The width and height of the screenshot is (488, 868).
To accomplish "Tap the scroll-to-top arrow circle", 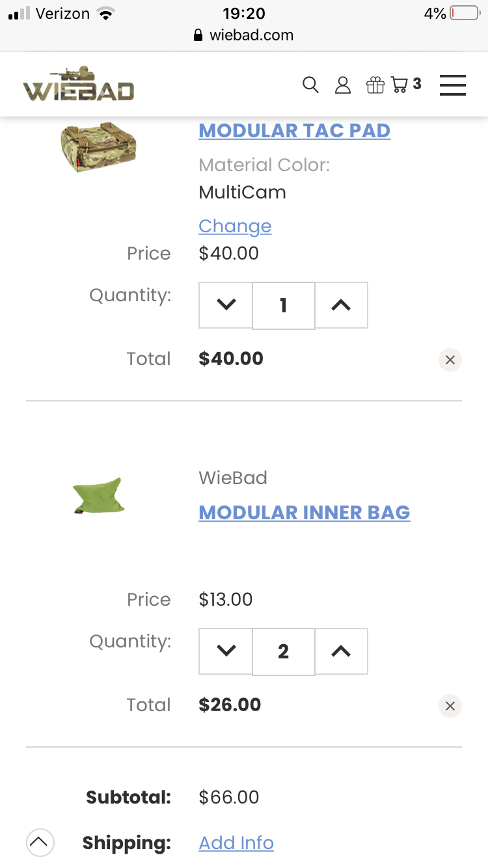I will tap(40, 843).
